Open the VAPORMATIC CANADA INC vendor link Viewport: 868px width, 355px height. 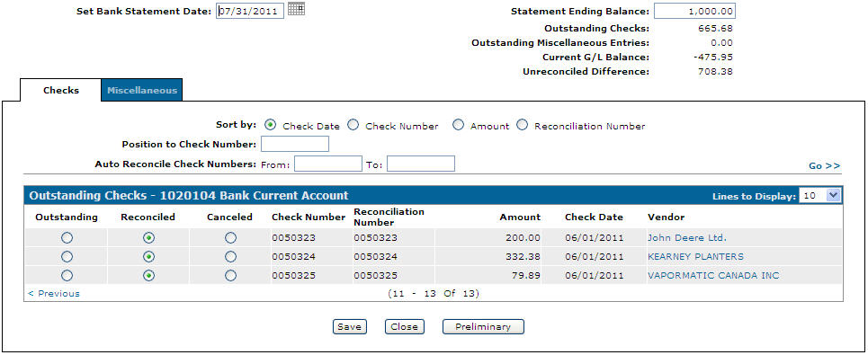point(713,275)
